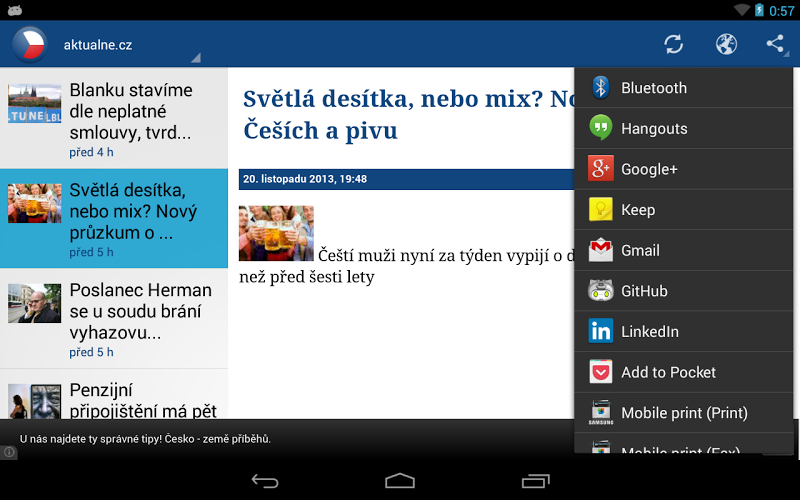Tap the Penzijní připojištění thumbnail
The image size is (800, 500).
pos(34,401)
